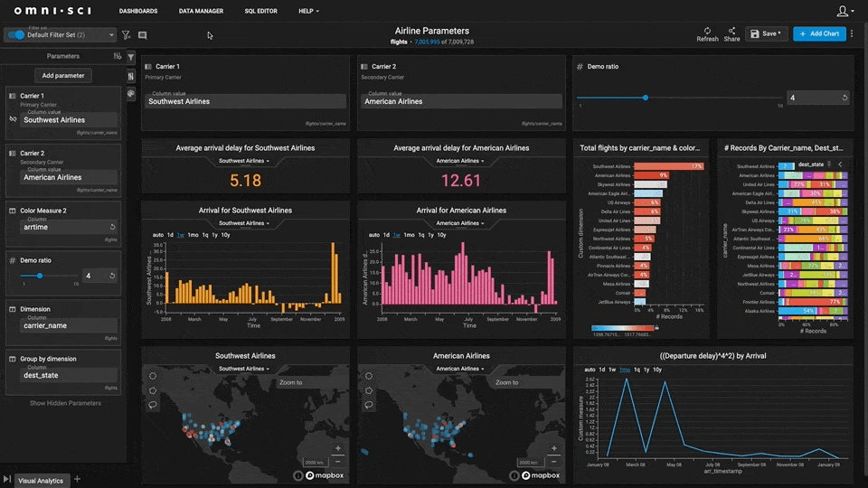Click the Add parameter button

coord(63,75)
